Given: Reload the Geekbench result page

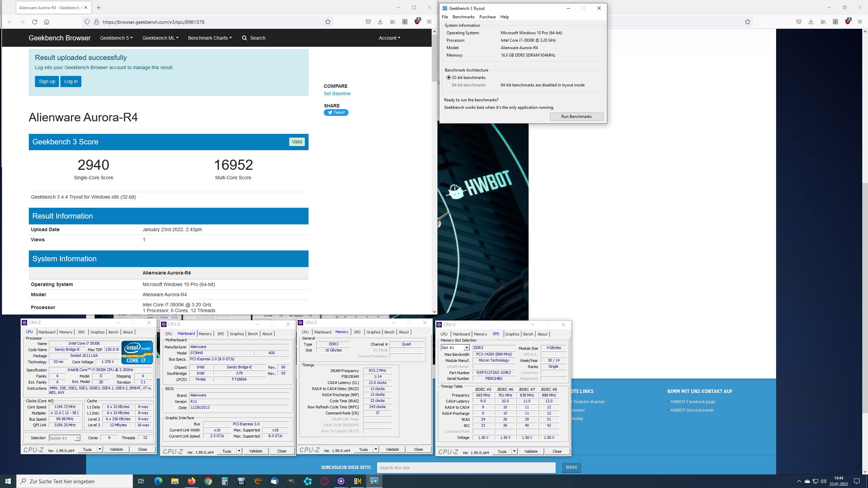Looking at the screenshot, I should pos(34,22).
